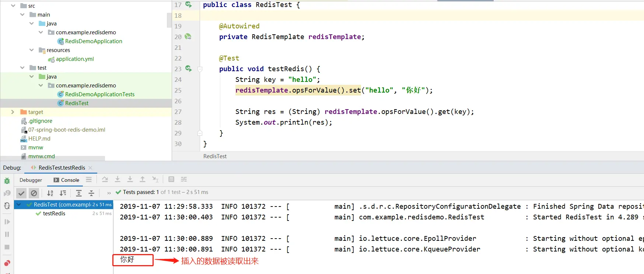Viewport: 644px width, 274px height.
Task: Toggle auto-test rerun icon
Action: coord(7,206)
